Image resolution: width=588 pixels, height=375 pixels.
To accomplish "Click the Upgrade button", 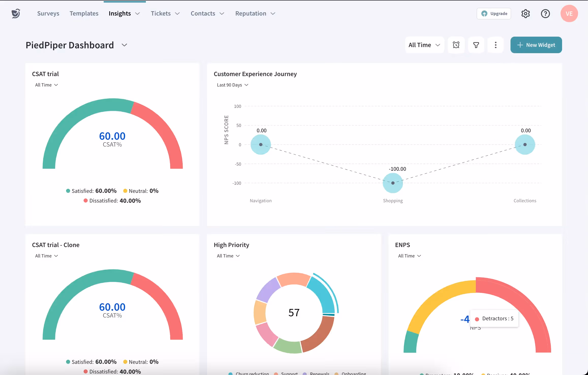I will pyautogui.click(x=494, y=13).
